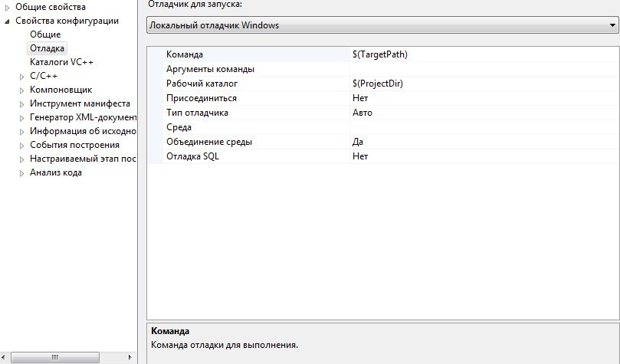Expand the Общие свойства tree node
The height and width of the screenshot is (364, 620).
pos(8,7)
